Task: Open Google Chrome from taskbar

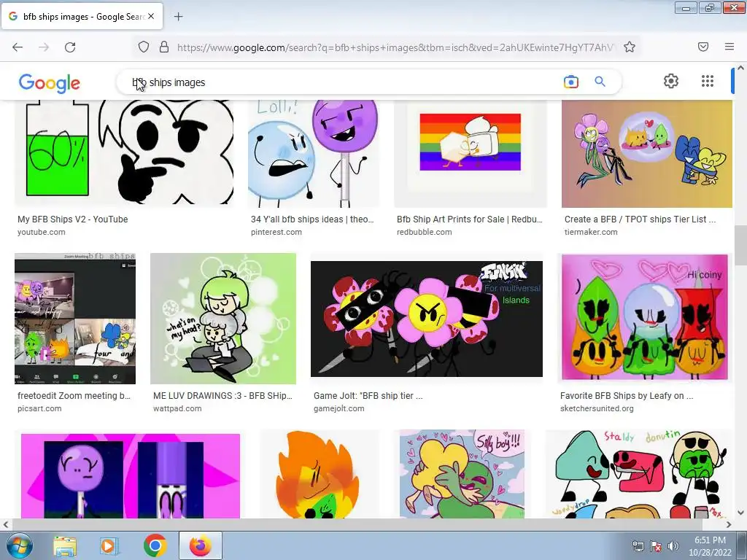Action: (x=155, y=545)
